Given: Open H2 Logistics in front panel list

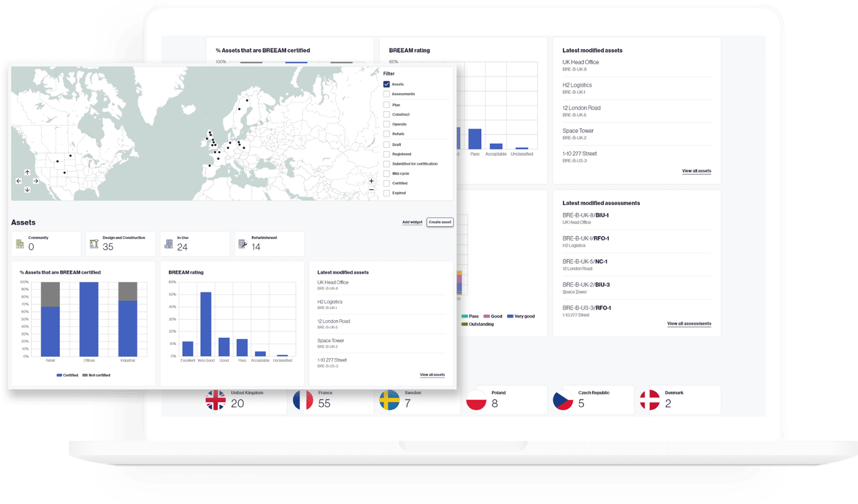Looking at the screenshot, I should point(330,302).
